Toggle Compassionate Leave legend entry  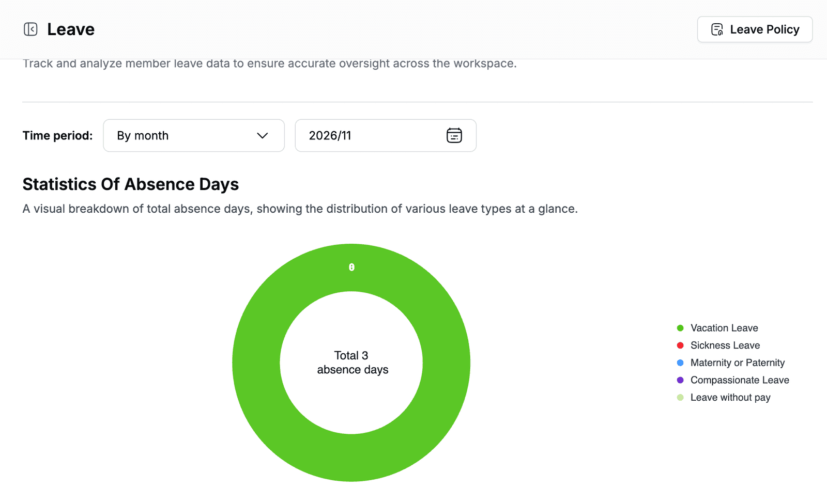pos(733,380)
